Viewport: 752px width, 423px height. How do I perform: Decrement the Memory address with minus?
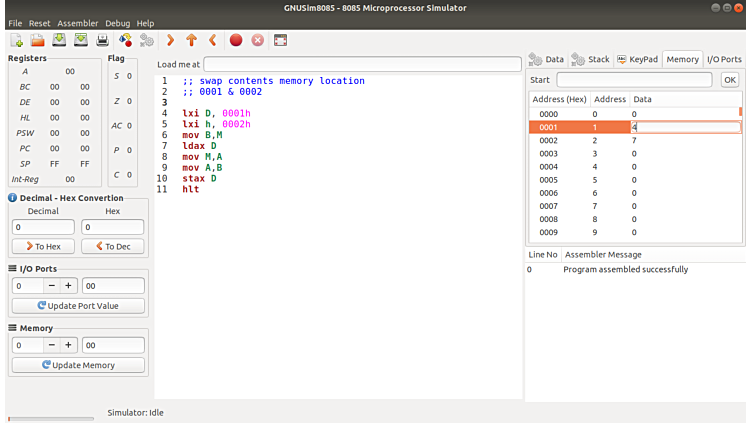(x=53, y=345)
